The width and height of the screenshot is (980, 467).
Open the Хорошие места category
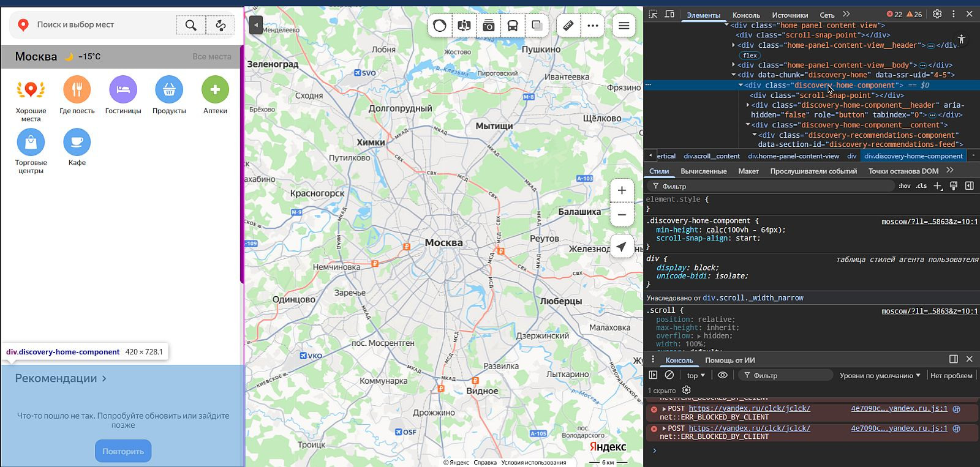point(31,99)
